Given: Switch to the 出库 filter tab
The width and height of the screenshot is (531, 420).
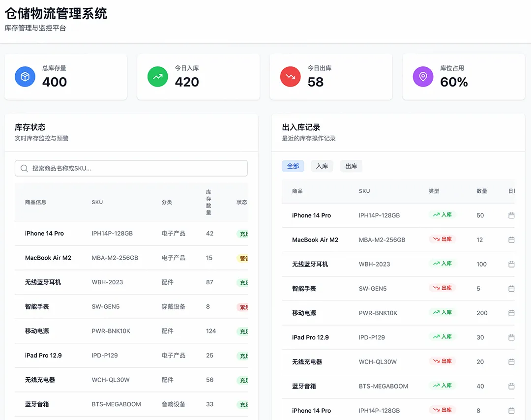Looking at the screenshot, I should click(351, 166).
